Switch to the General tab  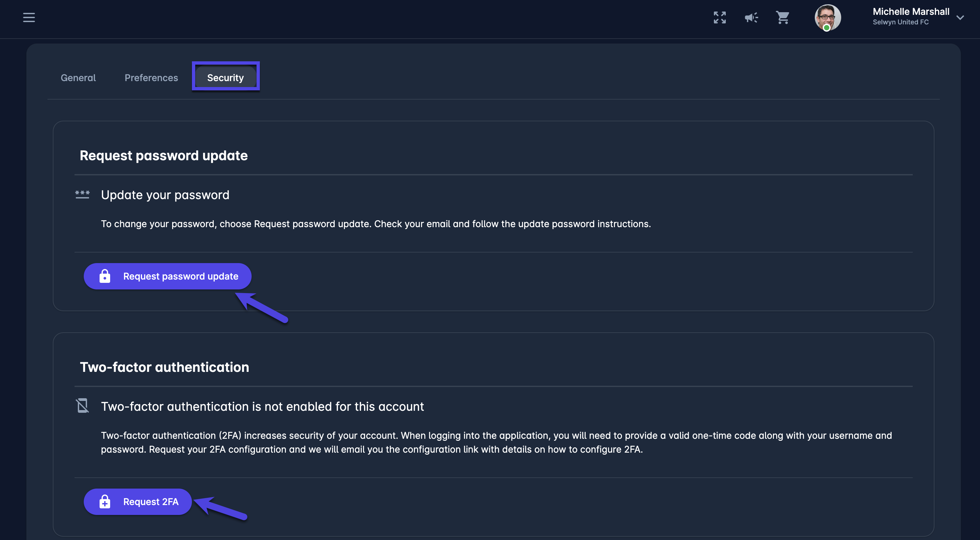click(x=78, y=77)
